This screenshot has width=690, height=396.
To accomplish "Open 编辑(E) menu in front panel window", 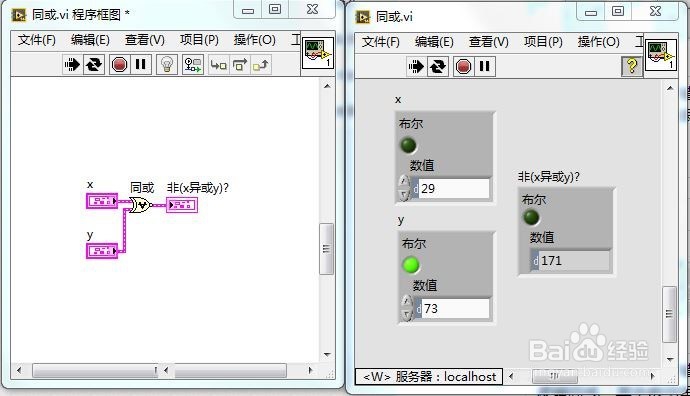I will coord(434,42).
